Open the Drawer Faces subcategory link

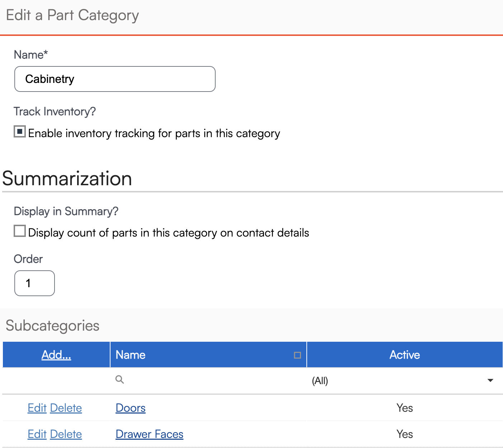click(149, 434)
